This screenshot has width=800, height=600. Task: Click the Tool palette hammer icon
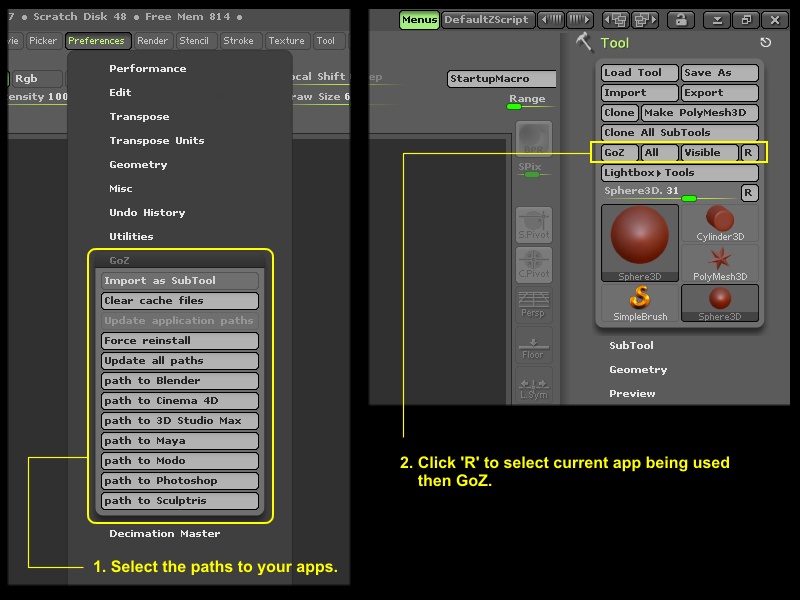585,42
